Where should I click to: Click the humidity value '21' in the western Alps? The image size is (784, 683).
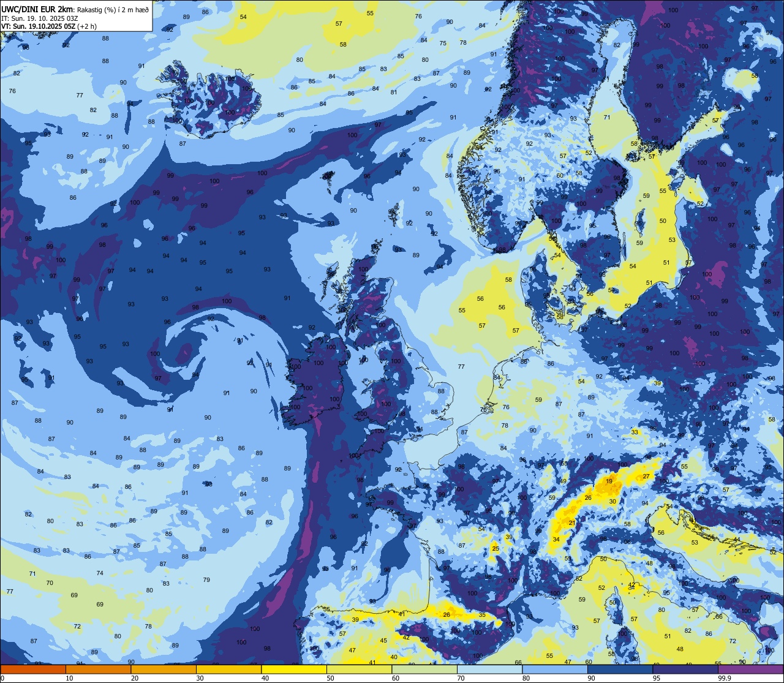pos(572,523)
